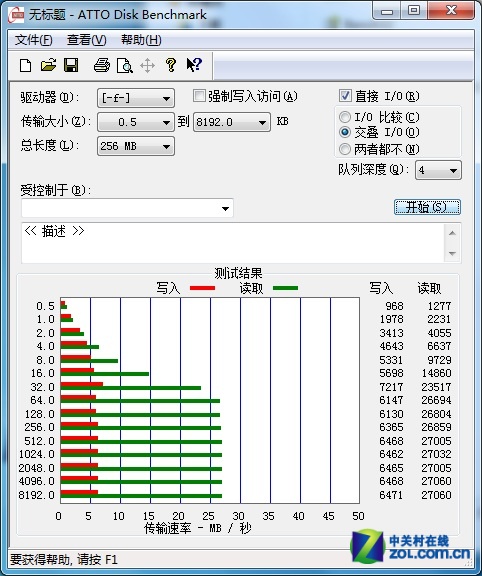
Task: Click the ATTO application title bar icon
Action: pyautogui.click(x=16, y=15)
